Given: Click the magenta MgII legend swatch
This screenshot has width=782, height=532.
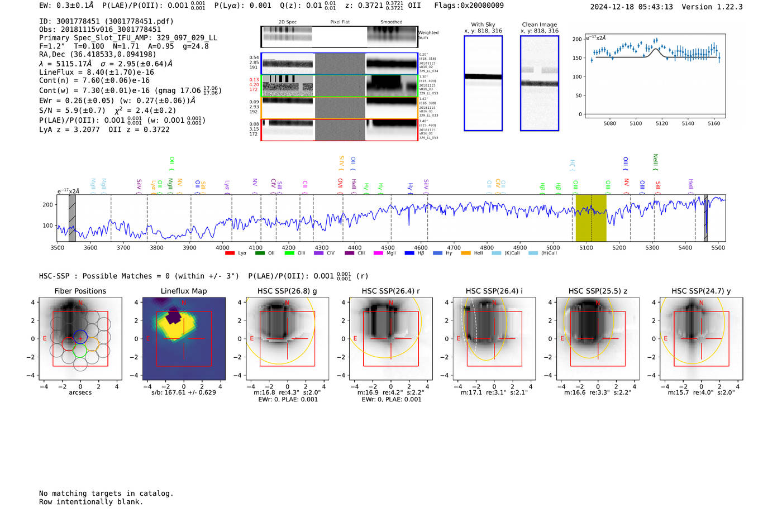Looking at the screenshot, I should pyautogui.click(x=378, y=253).
